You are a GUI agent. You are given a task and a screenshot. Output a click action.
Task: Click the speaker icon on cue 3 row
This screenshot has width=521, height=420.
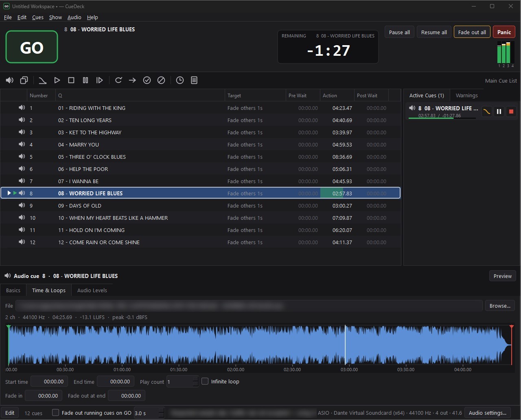[22, 132]
